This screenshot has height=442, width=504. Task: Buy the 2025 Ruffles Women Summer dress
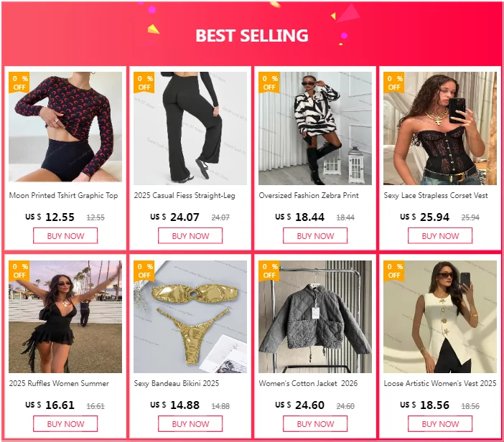pos(65,424)
